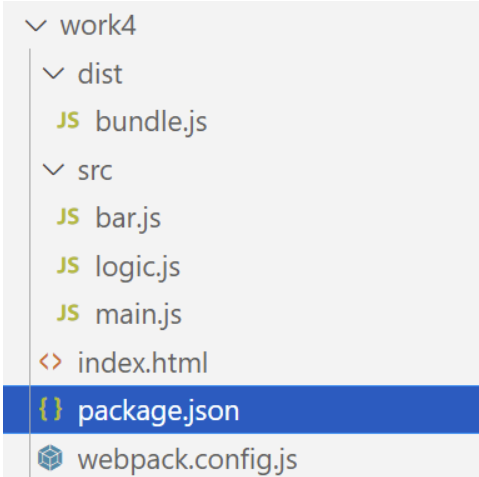Select the highlighted package.json file name

[158, 412]
